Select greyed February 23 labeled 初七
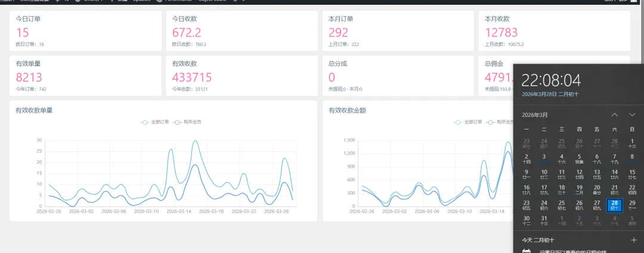 click(x=527, y=143)
